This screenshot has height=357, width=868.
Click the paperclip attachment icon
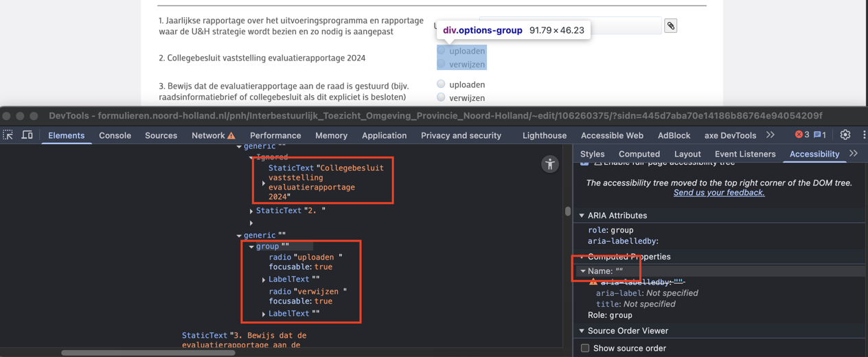[x=671, y=26]
